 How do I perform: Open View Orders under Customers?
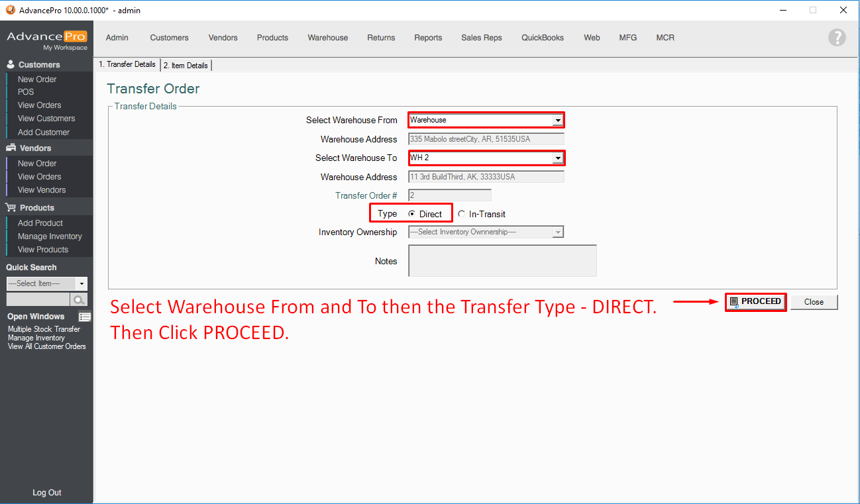coord(39,105)
